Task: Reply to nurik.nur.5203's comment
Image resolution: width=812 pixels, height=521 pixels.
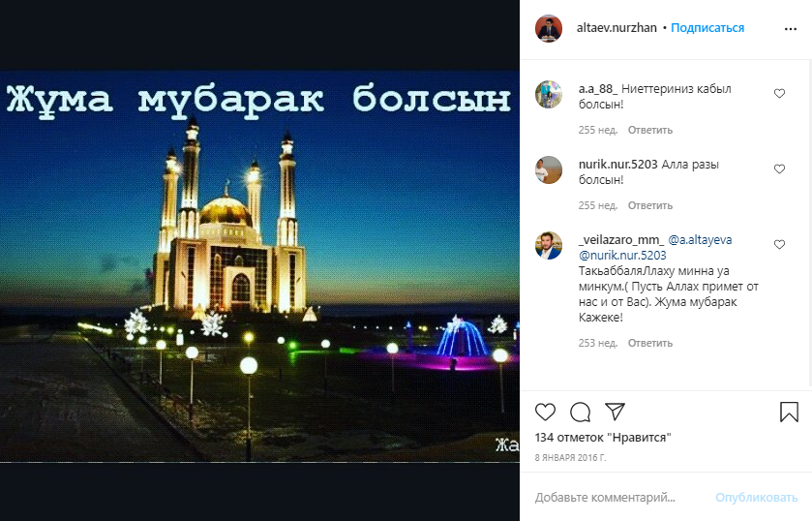Action: point(650,206)
